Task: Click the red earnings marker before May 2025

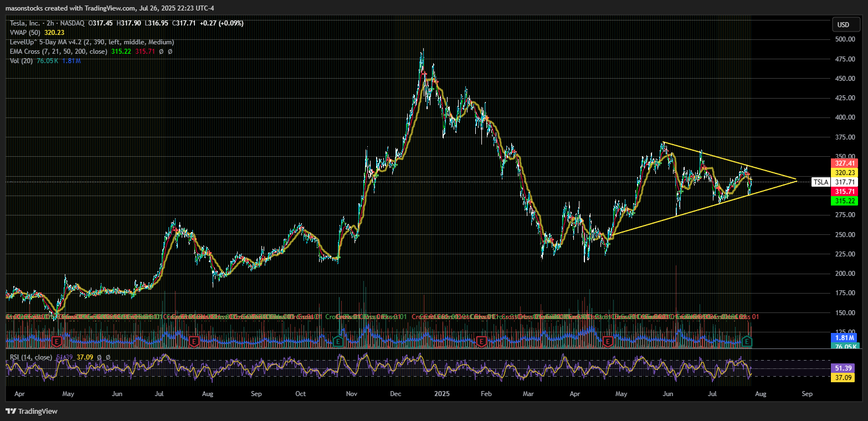Action: (x=608, y=341)
